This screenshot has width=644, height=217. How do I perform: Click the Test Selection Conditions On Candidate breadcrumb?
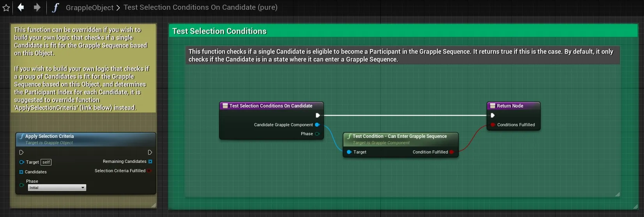click(200, 7)
